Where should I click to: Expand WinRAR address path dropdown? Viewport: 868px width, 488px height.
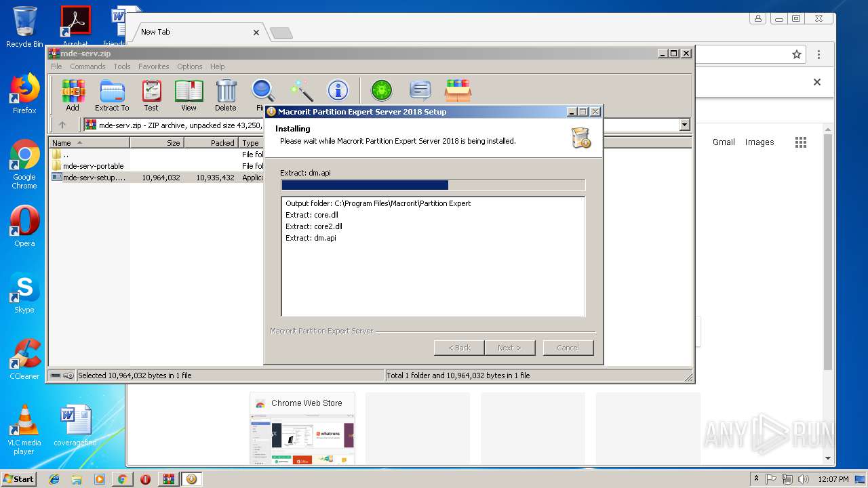tap(684, 125)
